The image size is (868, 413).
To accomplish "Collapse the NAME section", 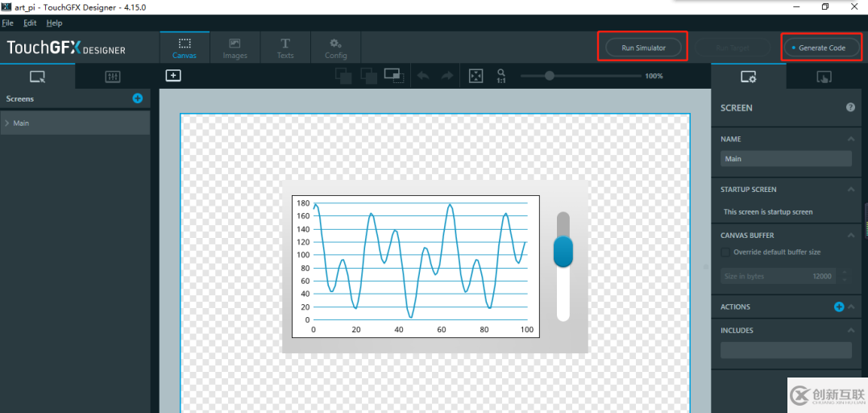I will [850, 139].
